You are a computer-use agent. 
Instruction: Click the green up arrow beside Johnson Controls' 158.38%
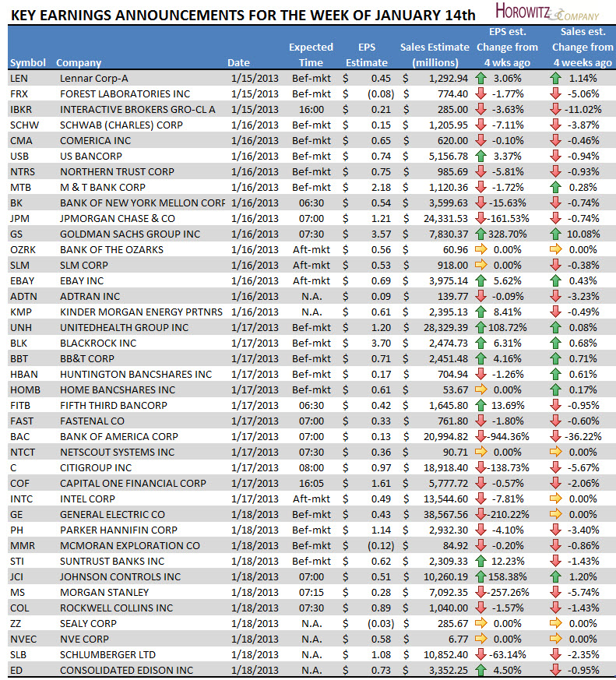pos(480,576)
